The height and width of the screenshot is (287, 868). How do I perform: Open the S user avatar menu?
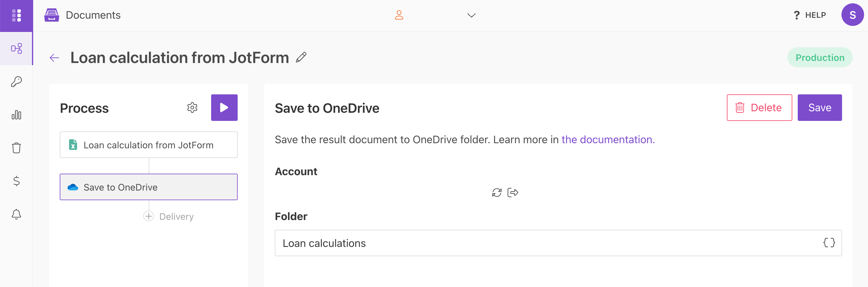point(853,15)
